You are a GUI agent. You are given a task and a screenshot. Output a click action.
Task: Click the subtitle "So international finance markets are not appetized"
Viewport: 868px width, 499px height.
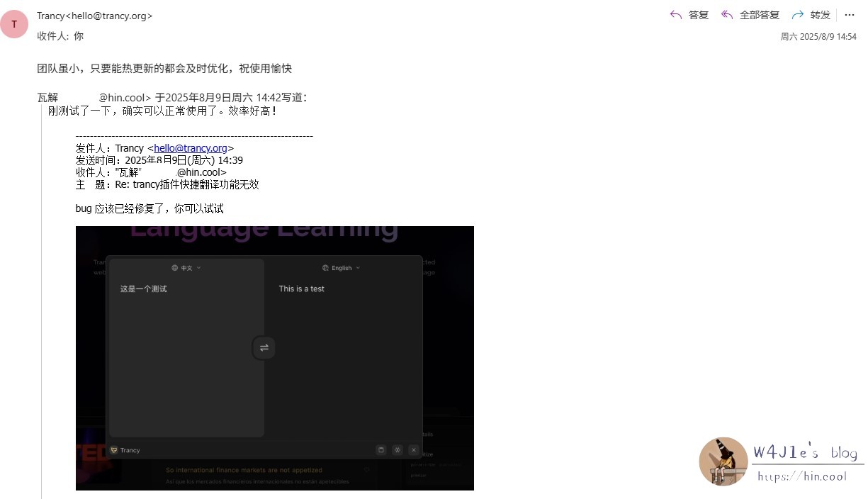(244, 470)
